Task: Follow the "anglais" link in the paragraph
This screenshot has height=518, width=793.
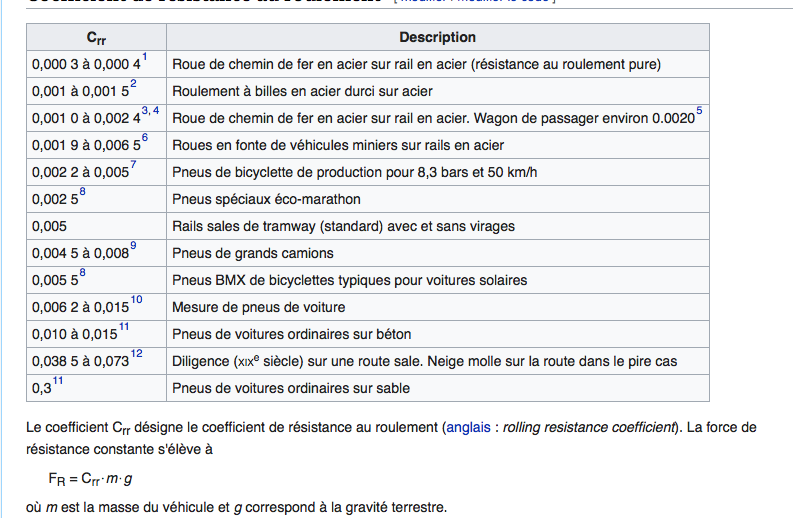Action: [468, 427]
